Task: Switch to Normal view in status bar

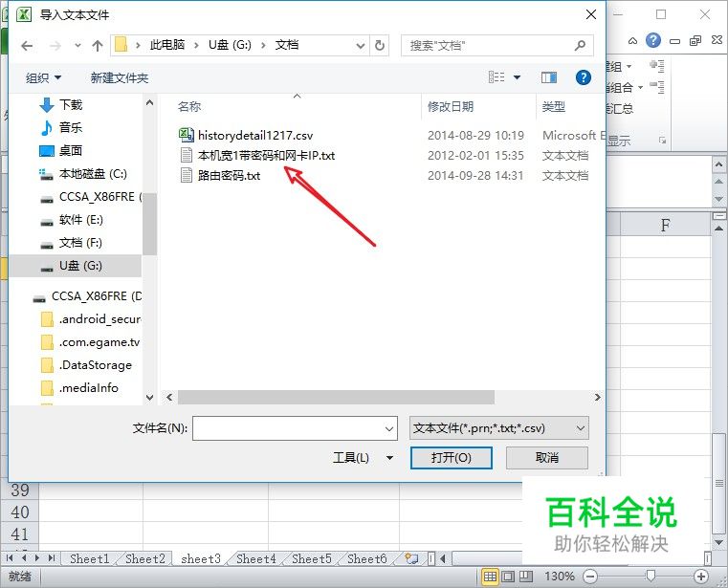Action: (490, 577)
